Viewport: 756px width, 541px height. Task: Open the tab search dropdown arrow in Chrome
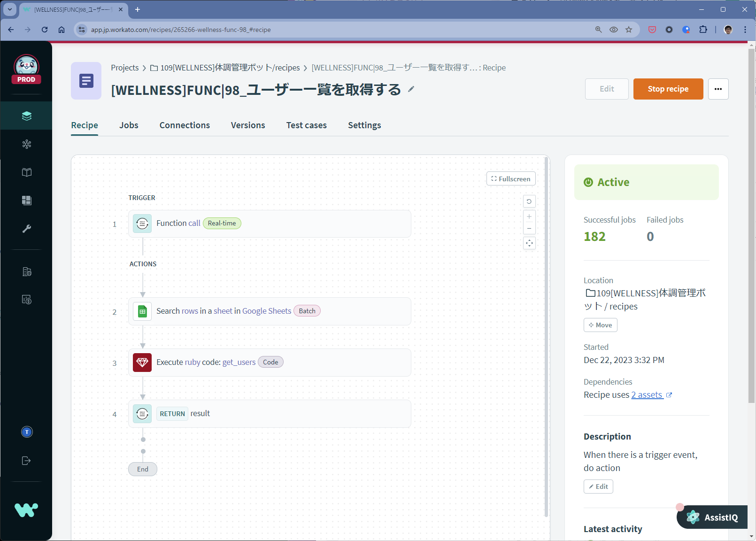click(10, 9)
